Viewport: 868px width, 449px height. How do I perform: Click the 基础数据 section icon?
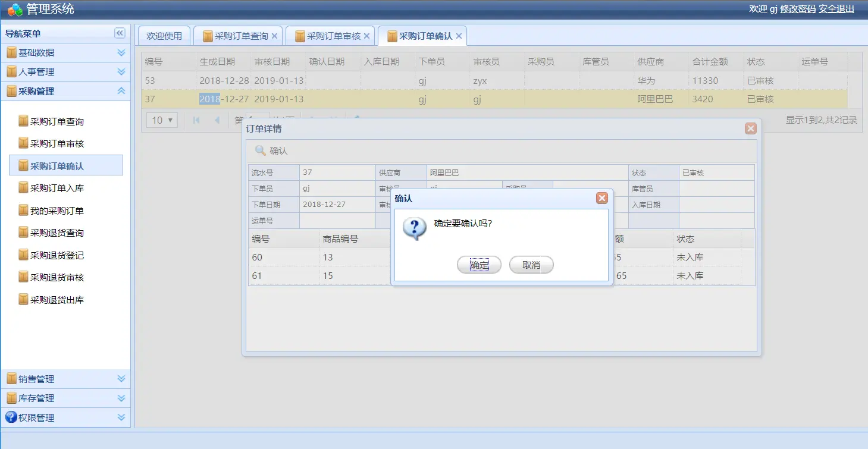(x=11, y=52)
